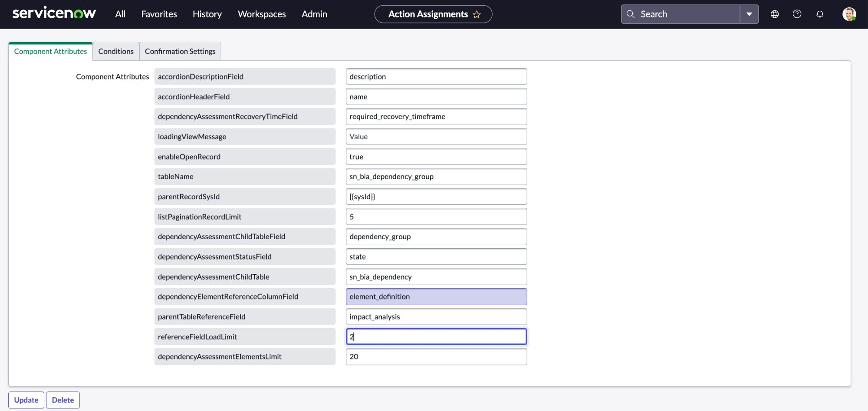Click the focused referenceFieldLoadLimit value field
Viewport: 868px width, 411px height.
click(x=436, y=336)
